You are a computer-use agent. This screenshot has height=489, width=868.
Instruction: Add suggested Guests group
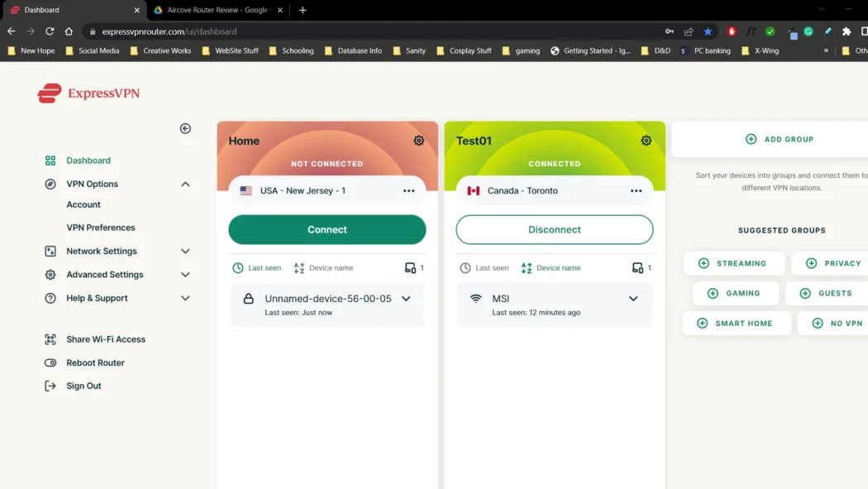(827, 294)
